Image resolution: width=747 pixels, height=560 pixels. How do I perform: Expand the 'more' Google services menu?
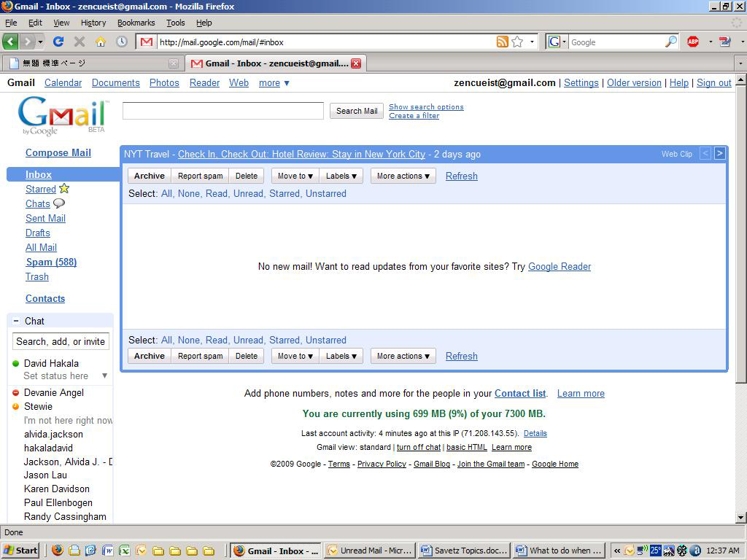274,83
